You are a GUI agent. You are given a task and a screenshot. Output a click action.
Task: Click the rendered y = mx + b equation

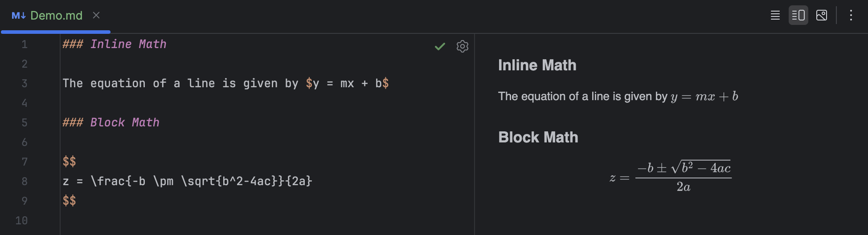[704, 97]
